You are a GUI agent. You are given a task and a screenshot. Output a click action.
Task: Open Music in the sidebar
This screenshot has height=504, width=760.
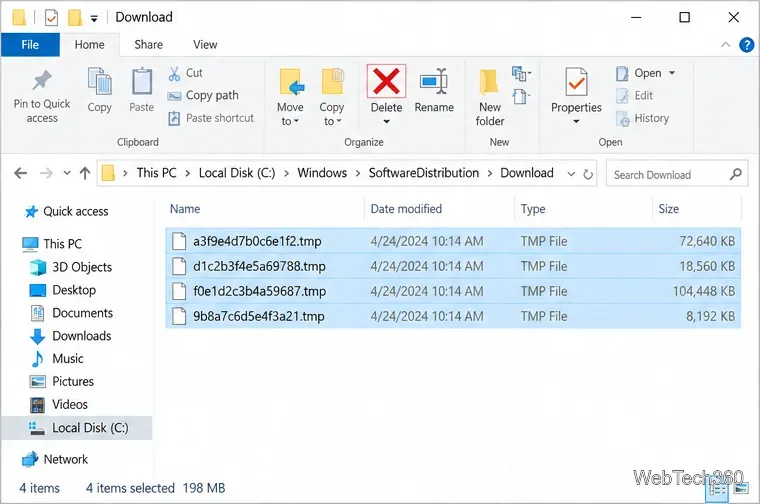click(x=57, y=359)
